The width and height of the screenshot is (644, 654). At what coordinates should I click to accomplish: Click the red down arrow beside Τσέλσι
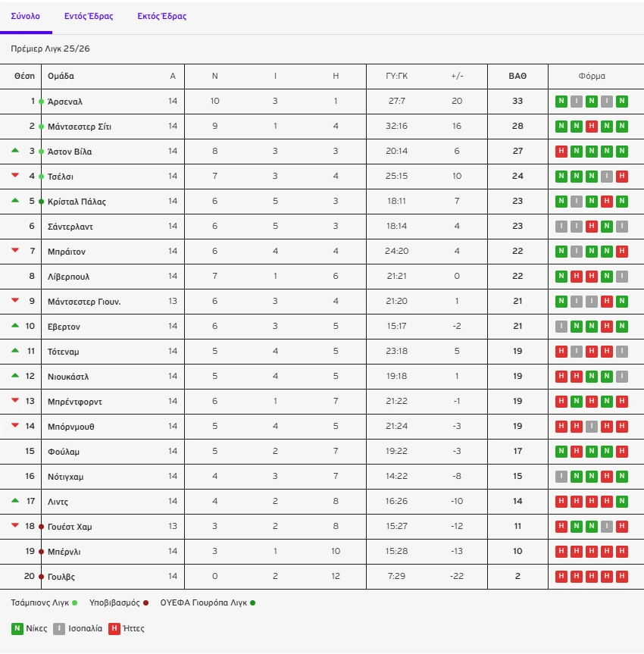click(x=14, y=176)
